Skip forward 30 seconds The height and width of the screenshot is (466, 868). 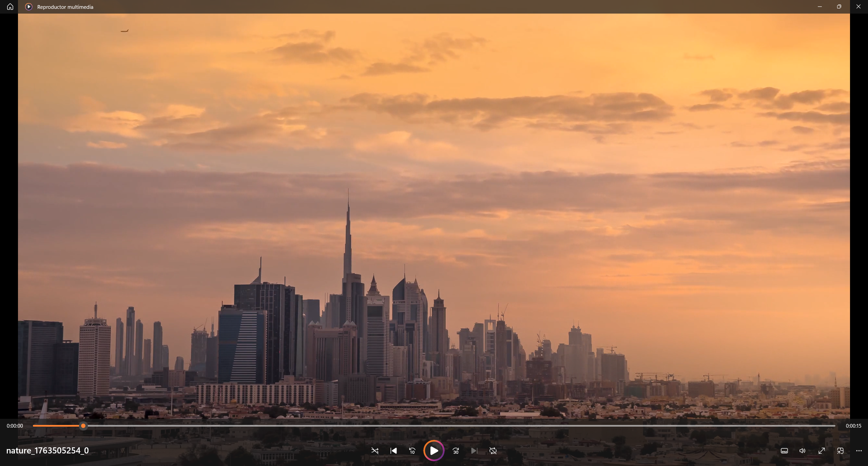click(x=456, y=451)
